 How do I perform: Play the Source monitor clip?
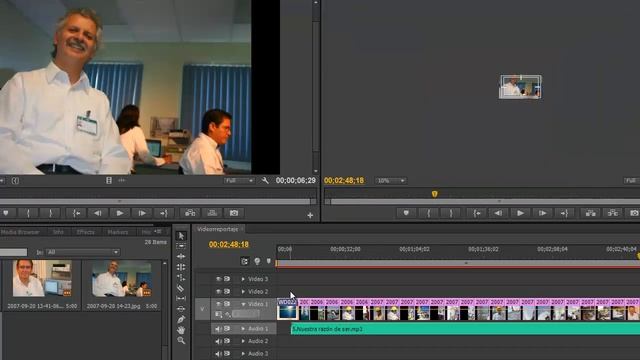click(120, 213)
